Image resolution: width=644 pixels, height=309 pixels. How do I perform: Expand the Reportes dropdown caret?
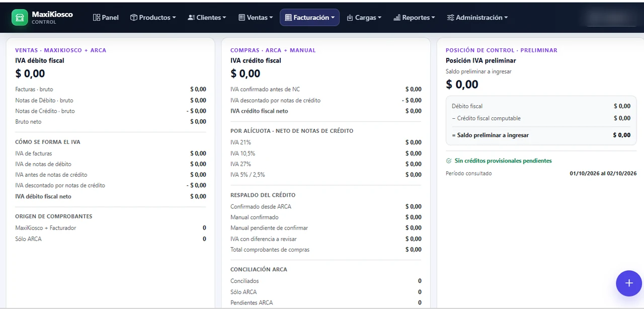pos(434,18)
